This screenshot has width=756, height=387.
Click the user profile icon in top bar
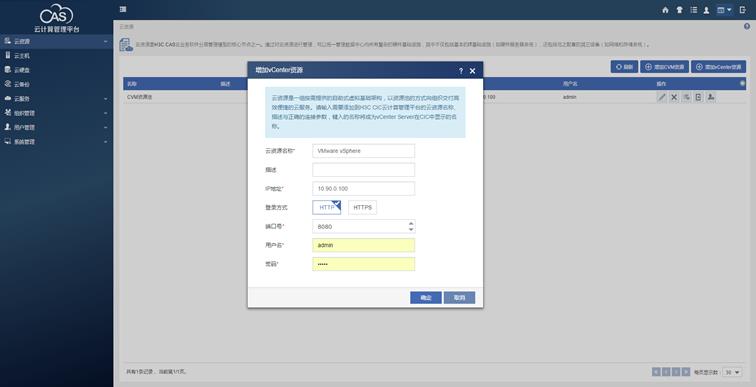click(x=706, y=10)
